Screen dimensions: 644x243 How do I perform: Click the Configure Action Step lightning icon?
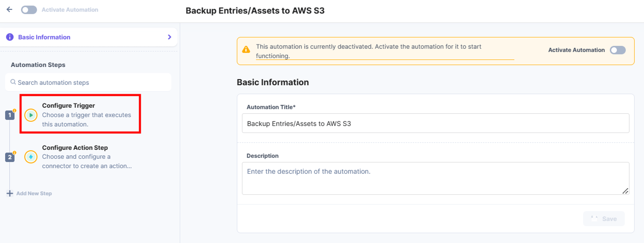click(31, 157)
